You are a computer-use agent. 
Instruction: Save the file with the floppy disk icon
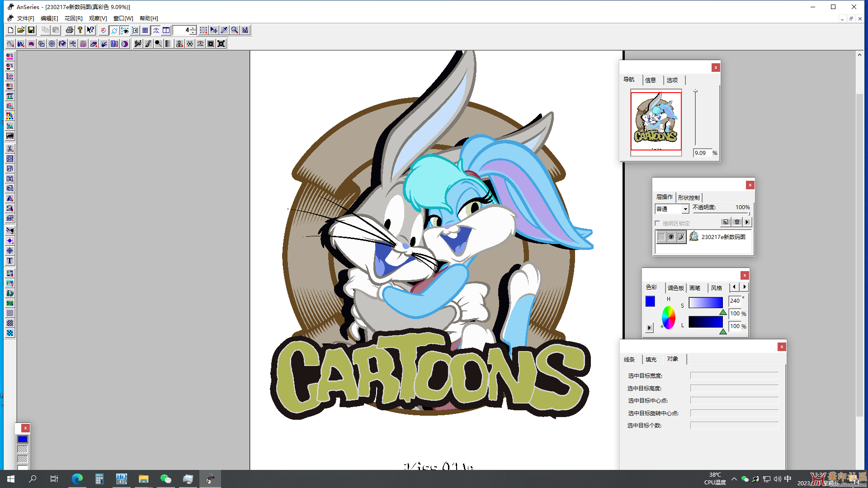point(31,30)
